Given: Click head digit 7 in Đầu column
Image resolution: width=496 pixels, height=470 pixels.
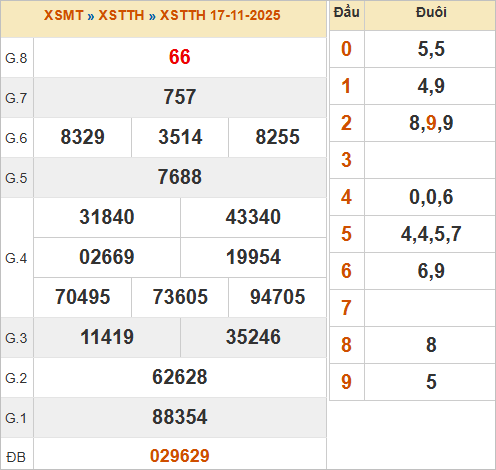Looking at the screenshot, I should coord(346,308).
